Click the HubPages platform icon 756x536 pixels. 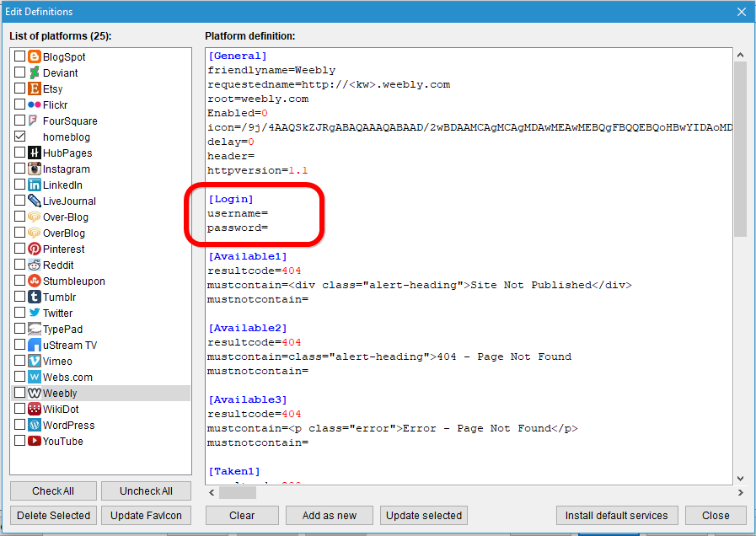[35, 153]
